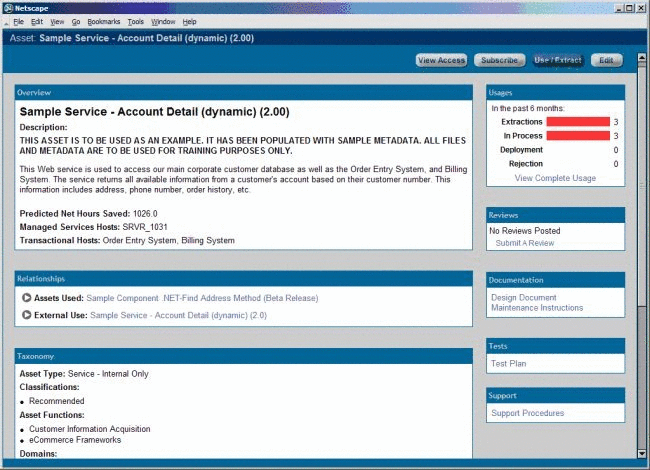Viewport: 650px width, 470px height.
Task: Click the red In Process usage bar
Action: [578, 136]
